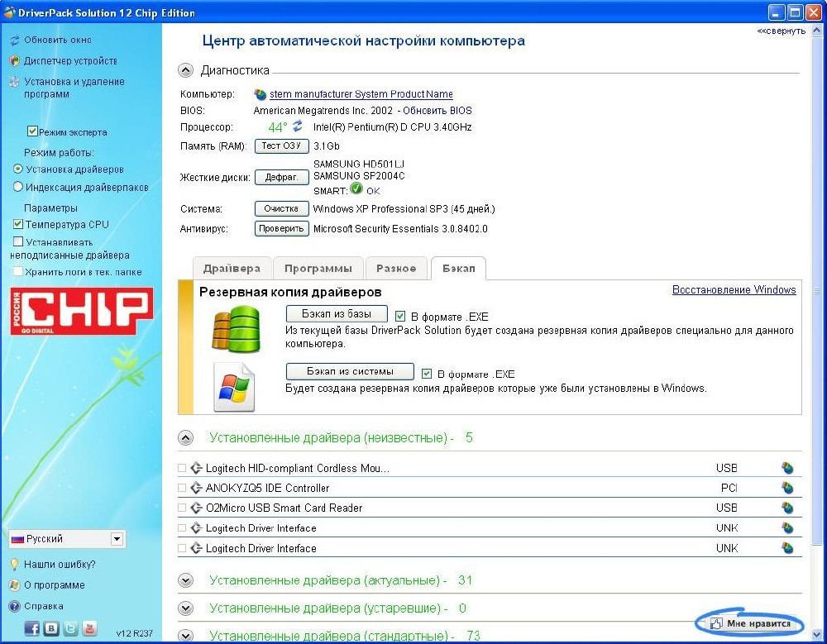Image resolution: width=827 pixels, height=644 pixels.
Task: Enable Устанавливать неподписанные драйвера checkbox
Action: [x=18, y=241]
